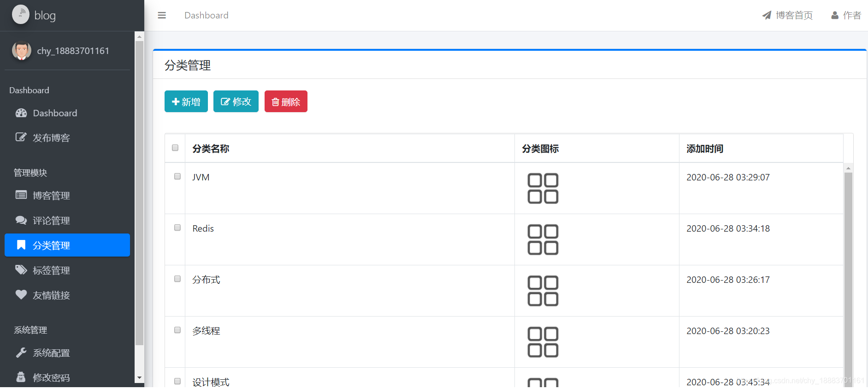Click the 发布博客 edit icon

coord(21,137)
